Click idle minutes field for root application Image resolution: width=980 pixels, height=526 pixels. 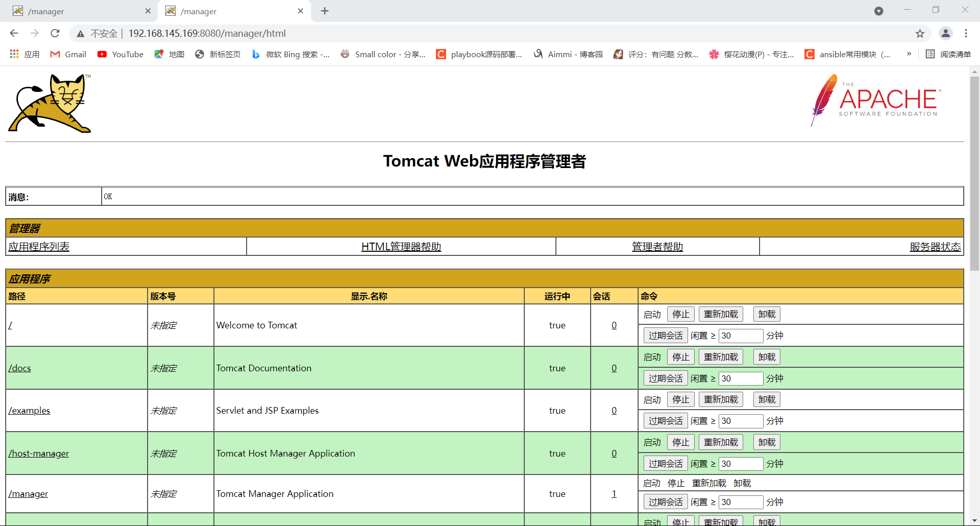click(741, 336)
